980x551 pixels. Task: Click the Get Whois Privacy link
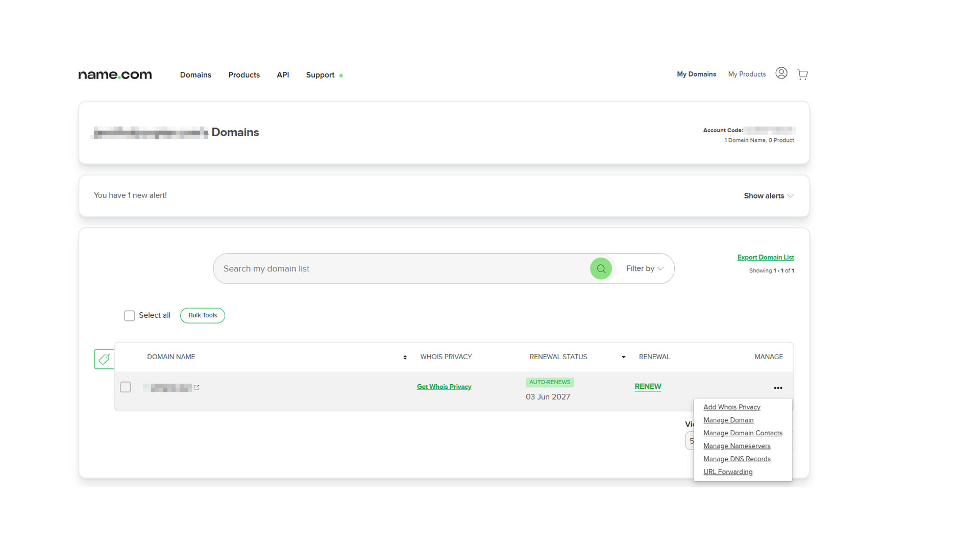[444, 387]
